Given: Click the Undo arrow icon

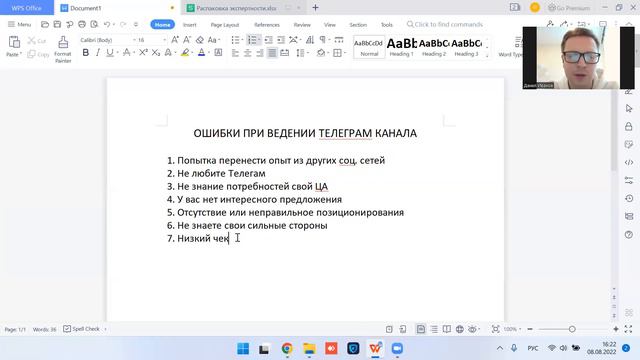Looking at the screenshot, I should coord(107,24).
